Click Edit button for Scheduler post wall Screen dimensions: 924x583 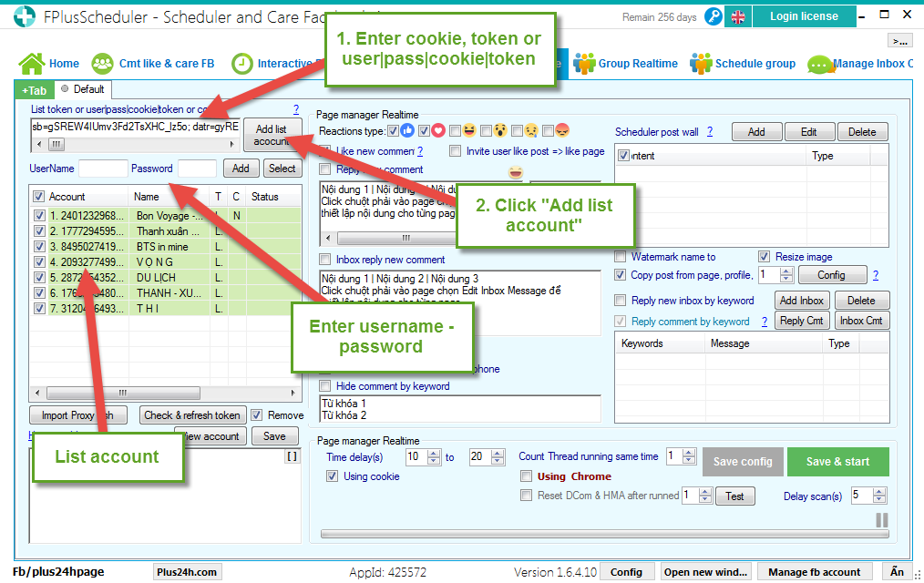click(x=809, y=132)
